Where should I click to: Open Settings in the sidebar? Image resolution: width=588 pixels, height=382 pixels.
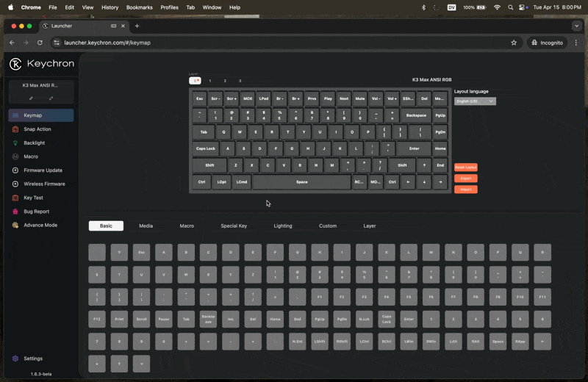coord(32,358)
